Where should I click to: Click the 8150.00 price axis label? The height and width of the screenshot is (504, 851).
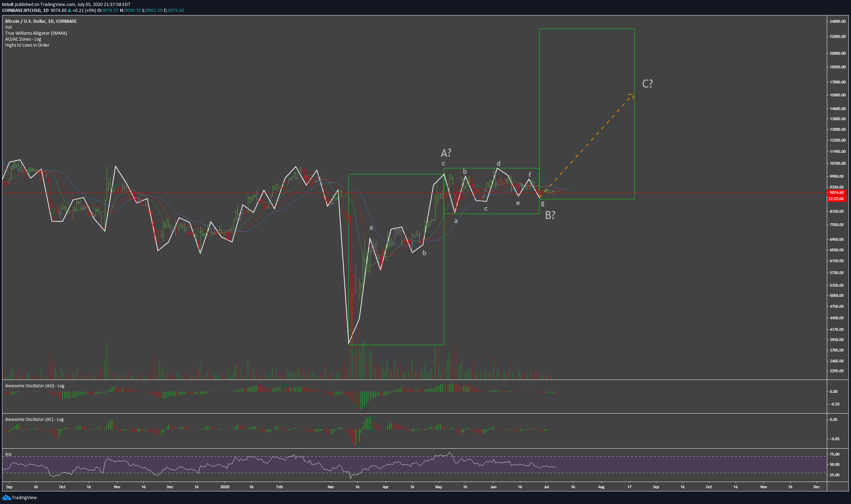click(837, 211)
